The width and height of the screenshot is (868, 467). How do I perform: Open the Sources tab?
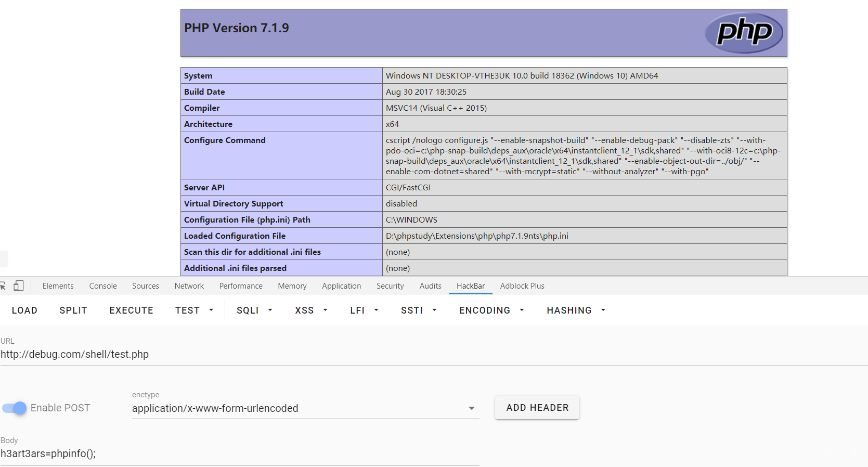(x=146, y=286)
